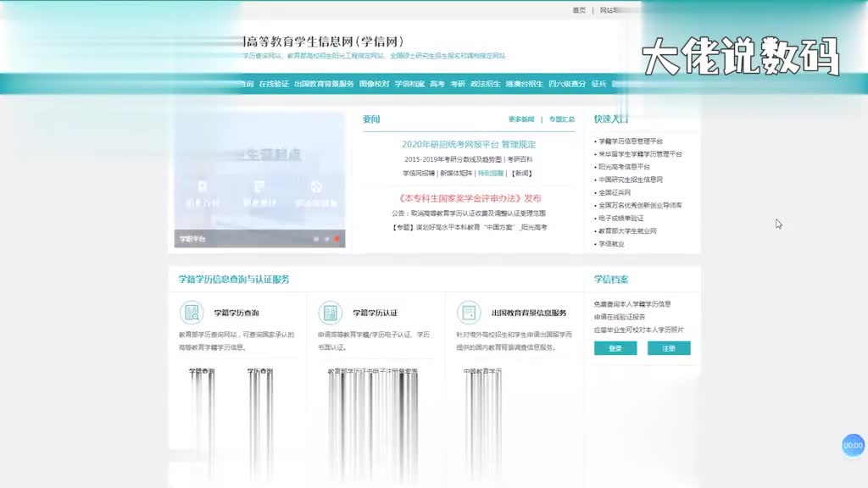The width and height of the screenshot is (868, 488).
Task: Click the 登录 button in 学信档案 panel
Action: [x=615, y=347]
